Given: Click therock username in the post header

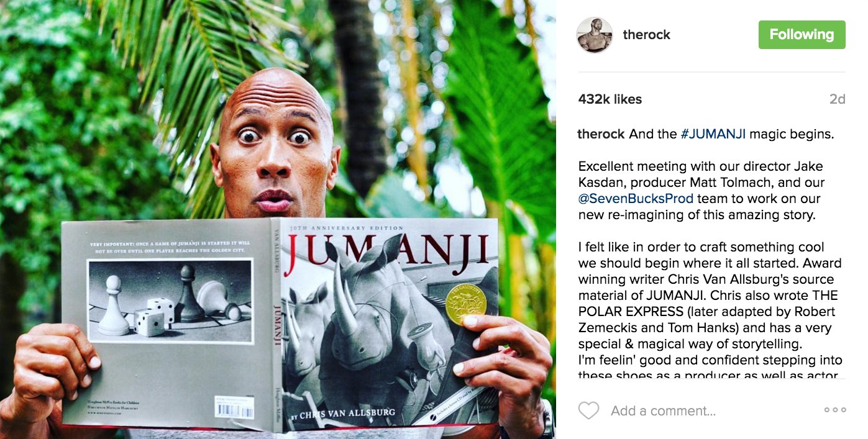Looking at the screenshot, I should (x=647, y=35).
